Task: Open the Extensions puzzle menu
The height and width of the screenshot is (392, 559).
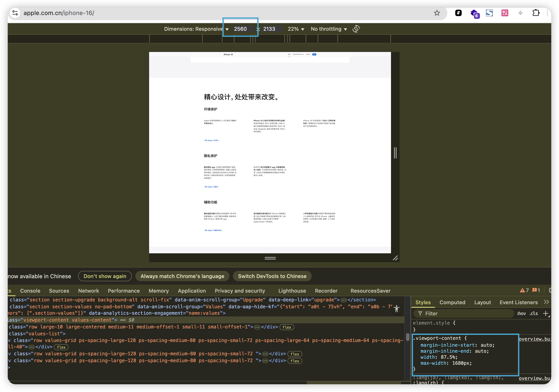Action: coord(536,13)
